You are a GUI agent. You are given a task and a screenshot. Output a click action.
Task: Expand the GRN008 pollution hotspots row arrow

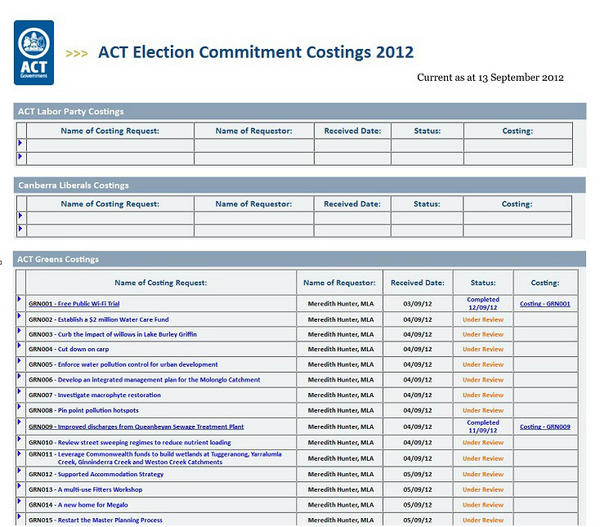click(20, 406)
